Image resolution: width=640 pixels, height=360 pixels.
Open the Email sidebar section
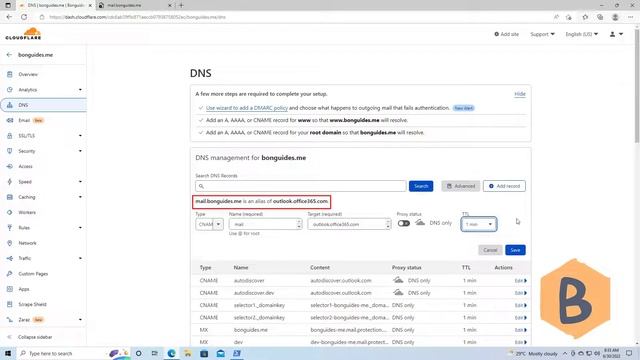click(24, 120)
